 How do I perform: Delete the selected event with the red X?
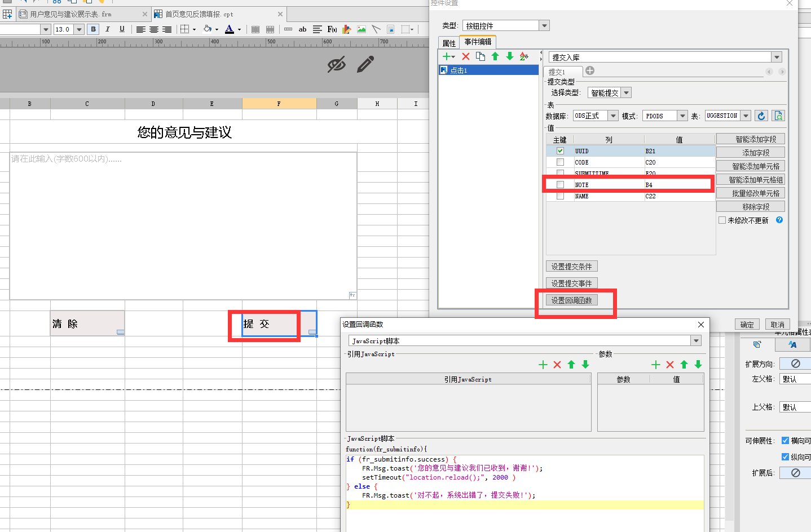point(466,56)
